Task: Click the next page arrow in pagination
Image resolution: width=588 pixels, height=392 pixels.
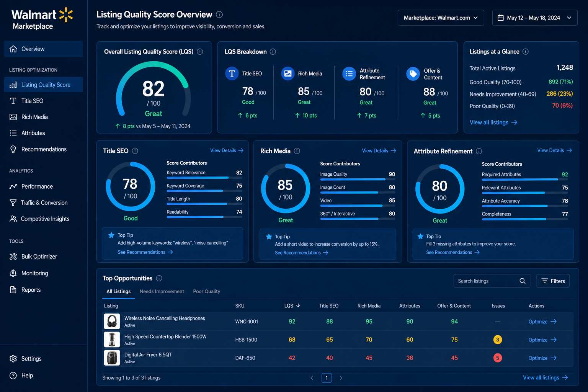Action: pos(341,378)
